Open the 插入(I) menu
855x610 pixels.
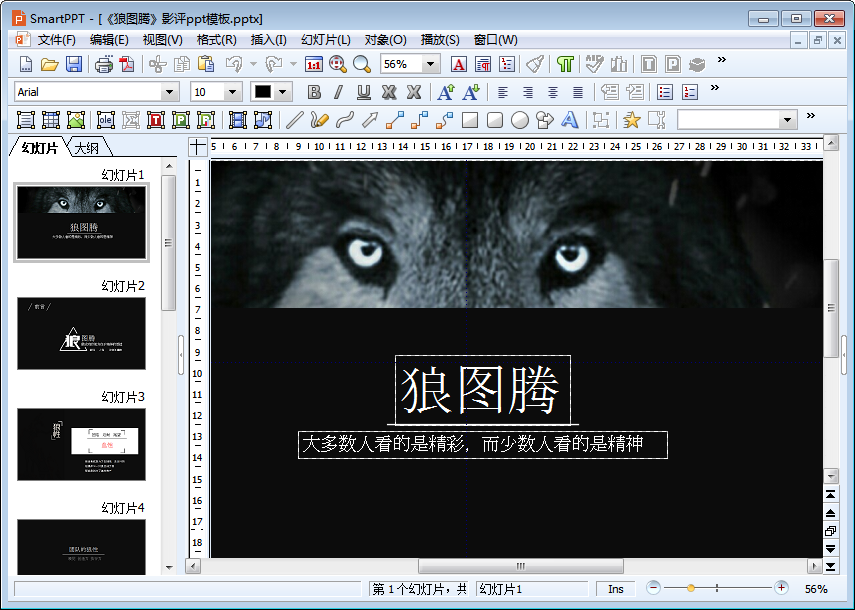(x=268, y=40)
